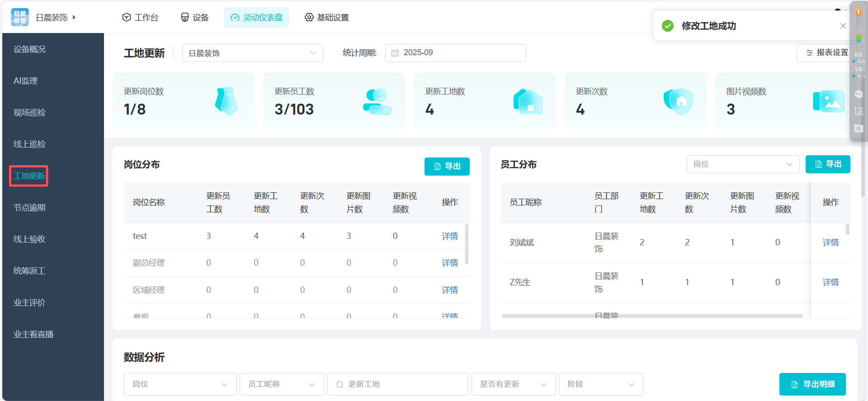Screen dimensions: 868x401
Task: Switch to the 灵动仪表盘 tab
Action: (x=256, y=17)
